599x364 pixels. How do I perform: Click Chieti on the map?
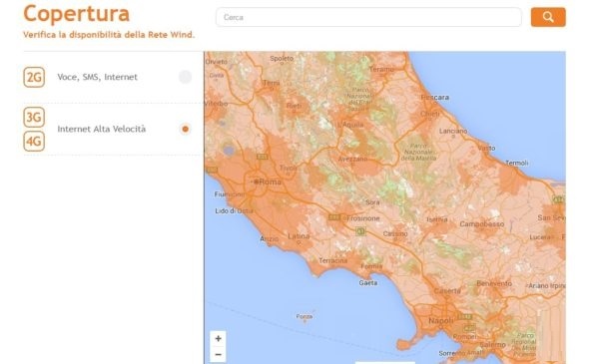point(429,114)
